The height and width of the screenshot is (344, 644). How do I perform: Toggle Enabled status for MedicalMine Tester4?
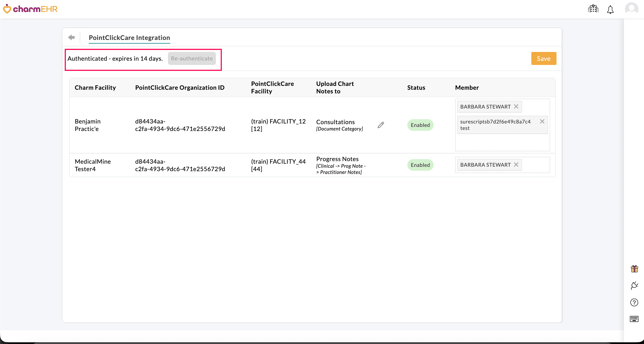point(420,165)
